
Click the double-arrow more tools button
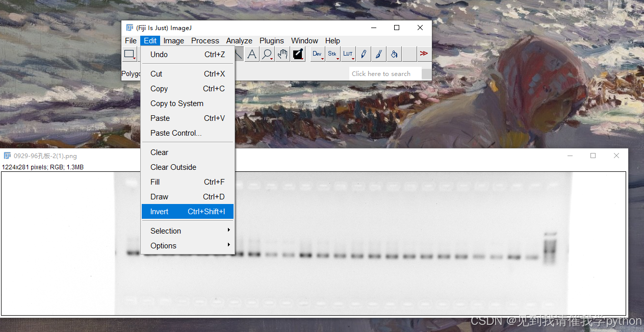point(424,54)
